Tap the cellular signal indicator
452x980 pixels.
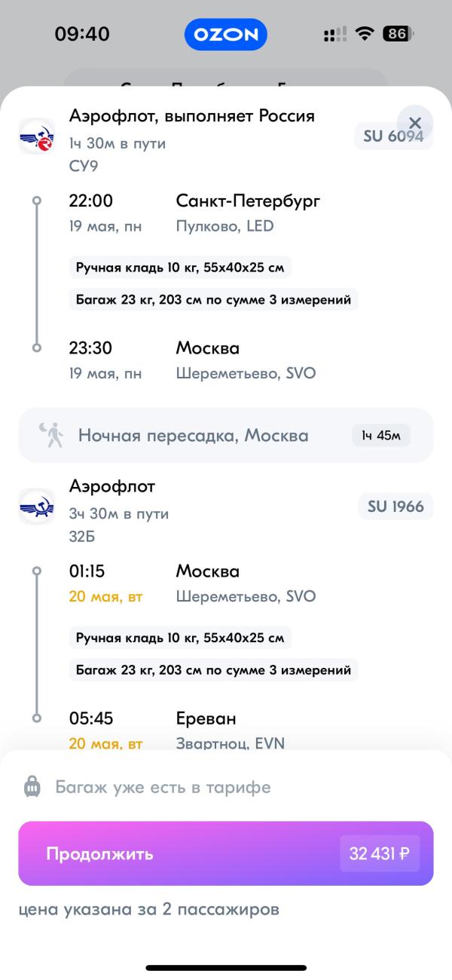point(335,34)
